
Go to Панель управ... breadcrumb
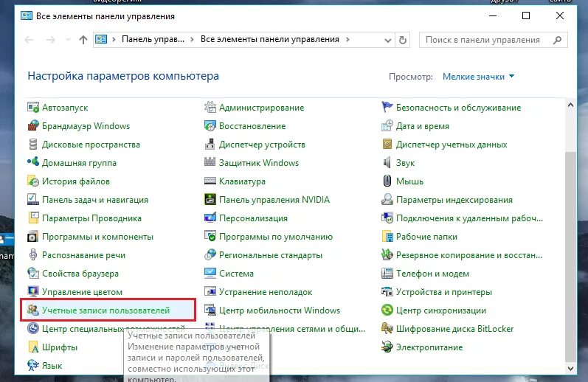point(153,39)
